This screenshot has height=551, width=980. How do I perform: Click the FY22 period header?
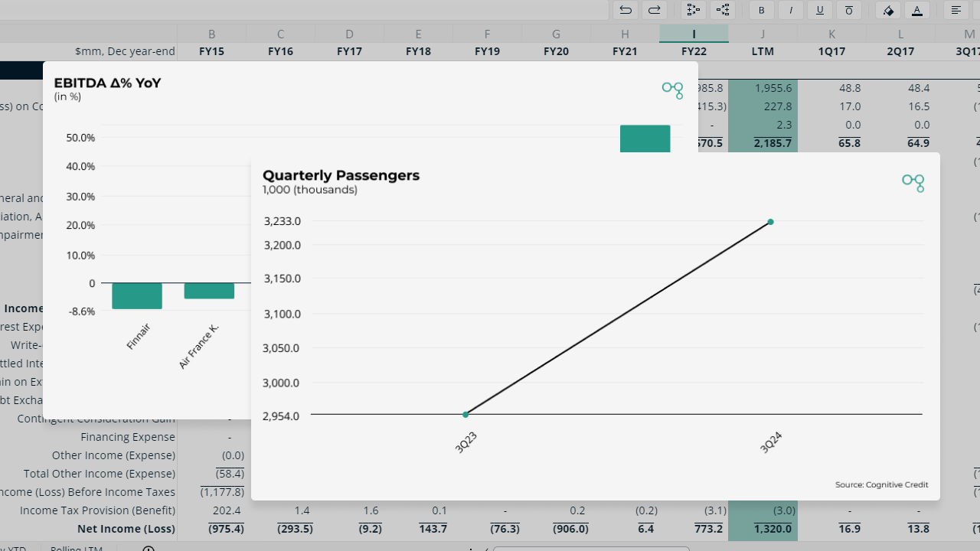694,51
